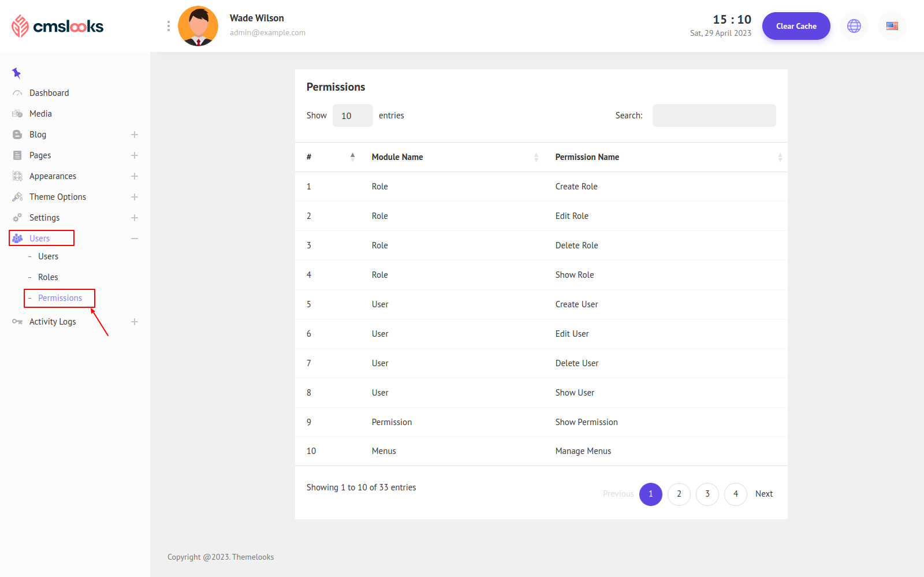Sort table by Permission Name column

point(587,157)
